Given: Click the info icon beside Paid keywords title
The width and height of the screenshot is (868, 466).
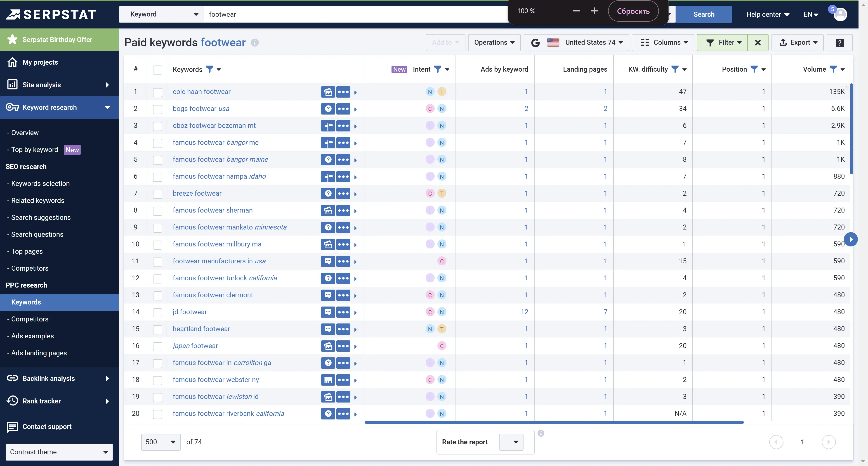Looking at the screenshot, I should (255, 42).
